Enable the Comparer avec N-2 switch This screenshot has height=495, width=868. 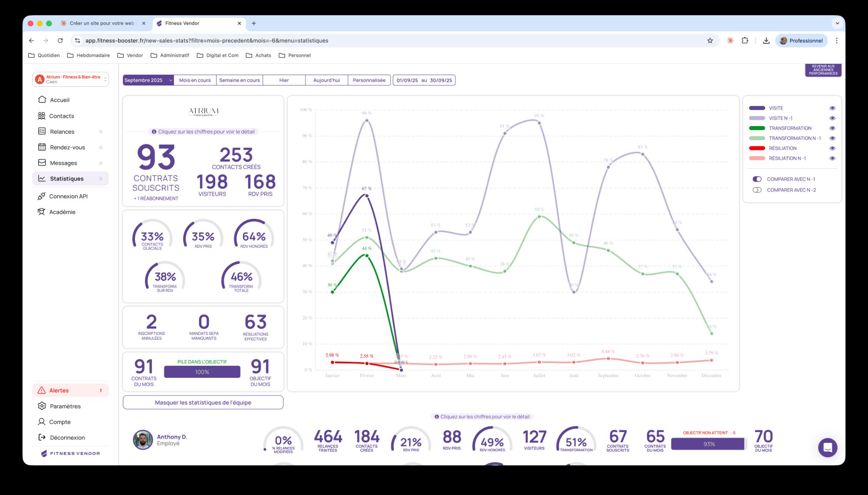coord(757,190)
